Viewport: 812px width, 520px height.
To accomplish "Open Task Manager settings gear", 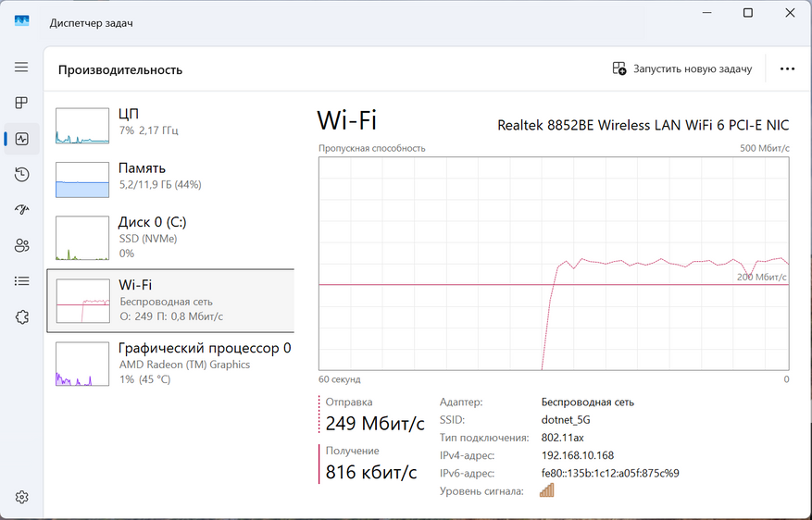I will point(21,497).
